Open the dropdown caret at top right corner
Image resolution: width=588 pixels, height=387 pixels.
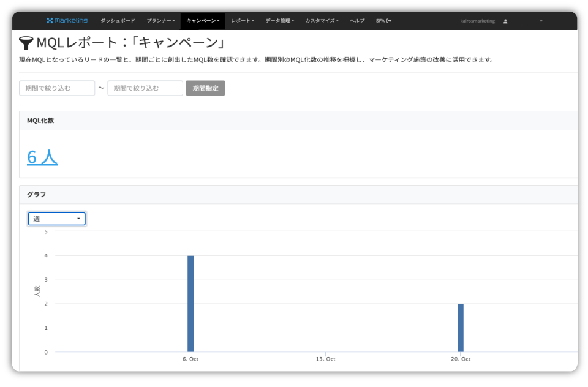pyautogui.click(x=540, y=20)
